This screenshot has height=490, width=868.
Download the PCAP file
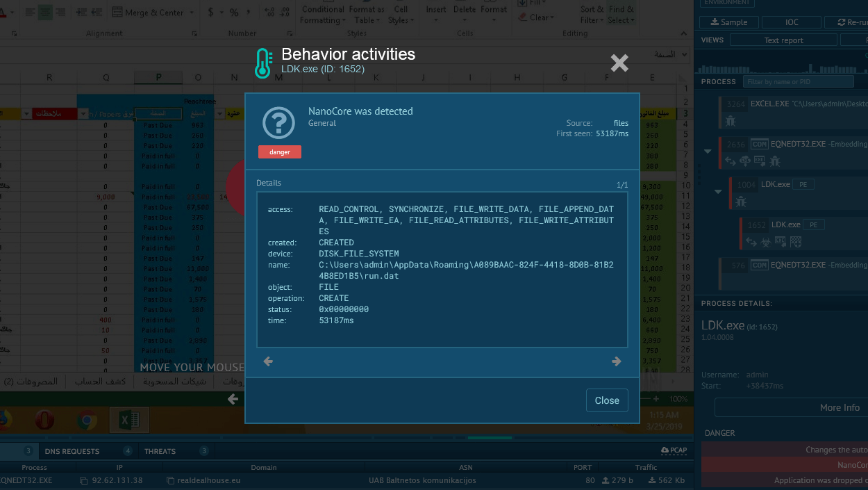674,450
